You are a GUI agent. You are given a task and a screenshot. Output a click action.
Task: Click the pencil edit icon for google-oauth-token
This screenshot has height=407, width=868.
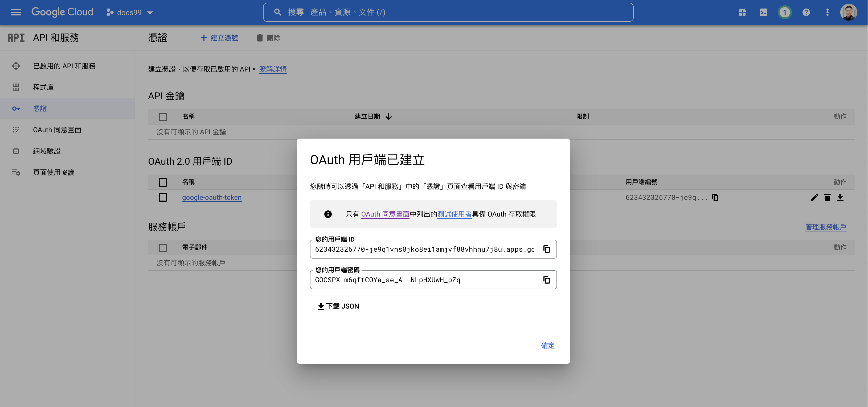coord(814,198)
